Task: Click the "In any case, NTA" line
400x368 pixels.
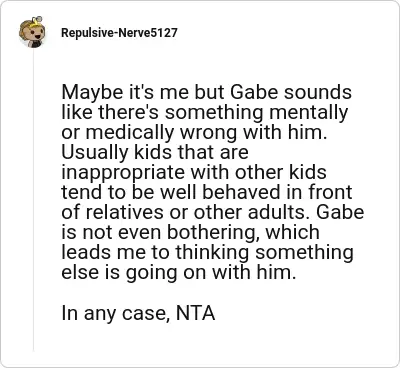Action: 138,313
